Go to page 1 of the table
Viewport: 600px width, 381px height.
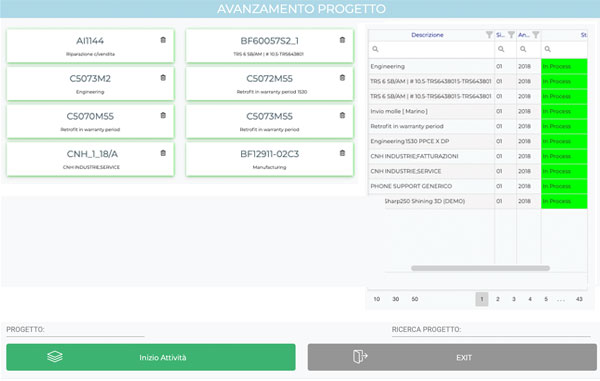tap(482, 299)
